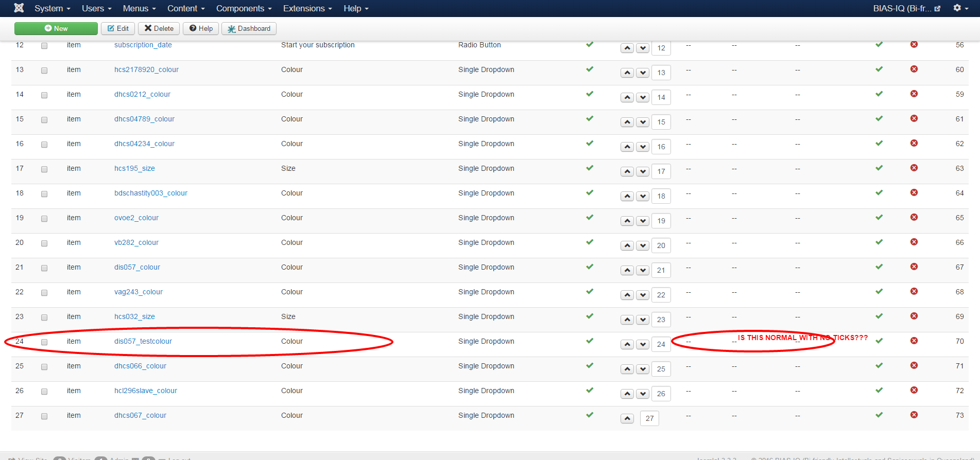
Task: Click 'Radio Button' type in row 12
Action: 479,45
